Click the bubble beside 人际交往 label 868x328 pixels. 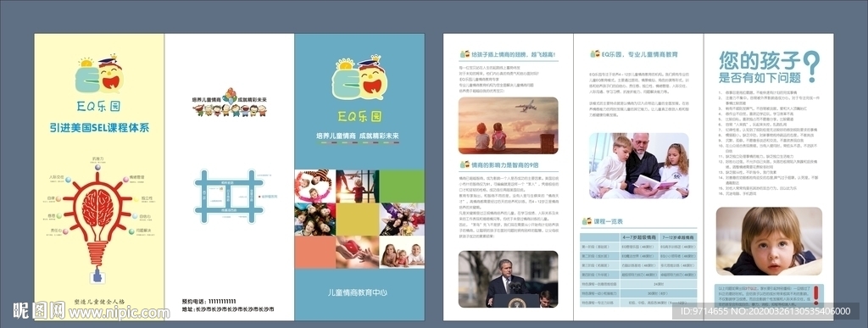click(68, 179)
